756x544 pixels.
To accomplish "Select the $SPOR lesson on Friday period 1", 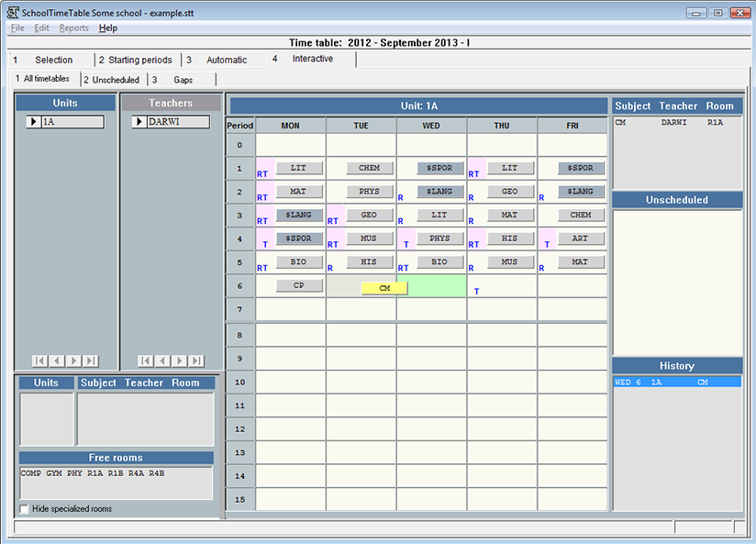I will coord(581,168).
